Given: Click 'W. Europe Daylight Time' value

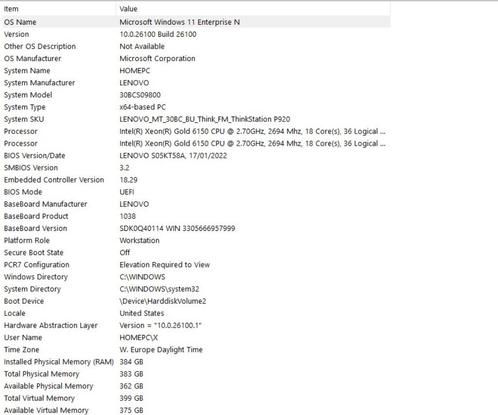Looking at the screenshot, I should tap(161, 350).
